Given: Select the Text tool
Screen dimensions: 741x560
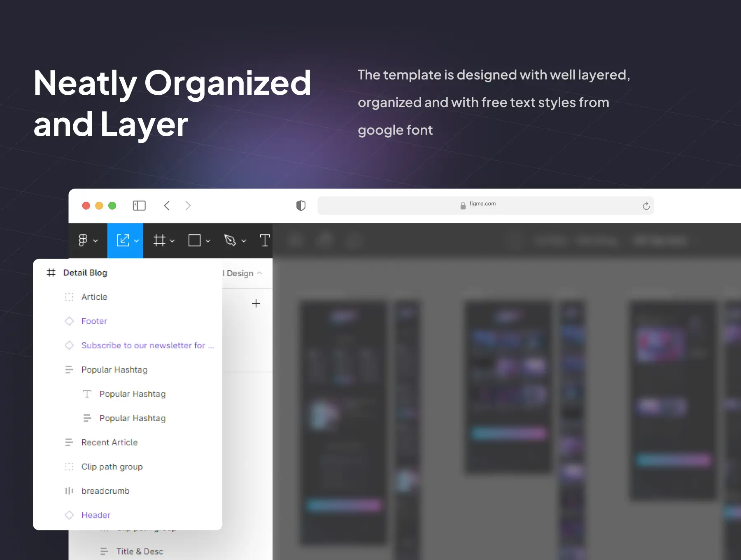Looking at the screenshot, I should [x=265, y=240].
